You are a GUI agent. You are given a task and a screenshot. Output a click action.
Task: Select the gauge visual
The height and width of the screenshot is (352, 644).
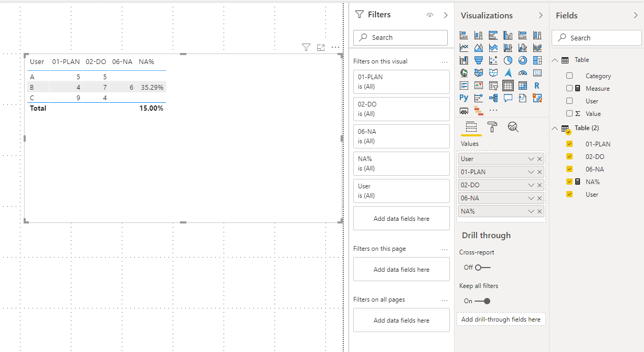pyautogui.click(x=523, y=73)
